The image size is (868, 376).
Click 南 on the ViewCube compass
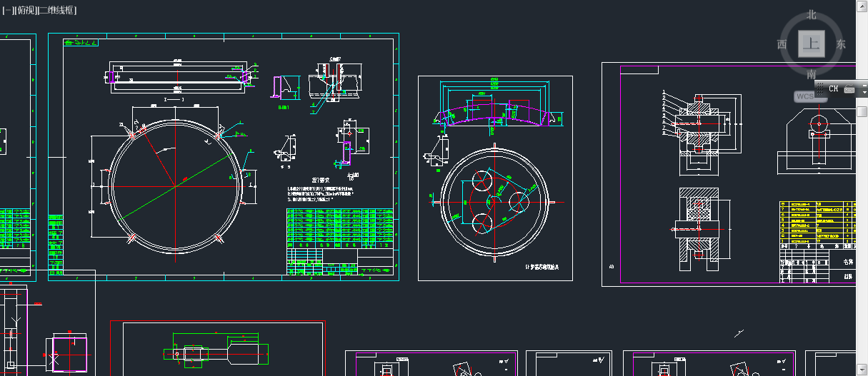pos(812,74)
